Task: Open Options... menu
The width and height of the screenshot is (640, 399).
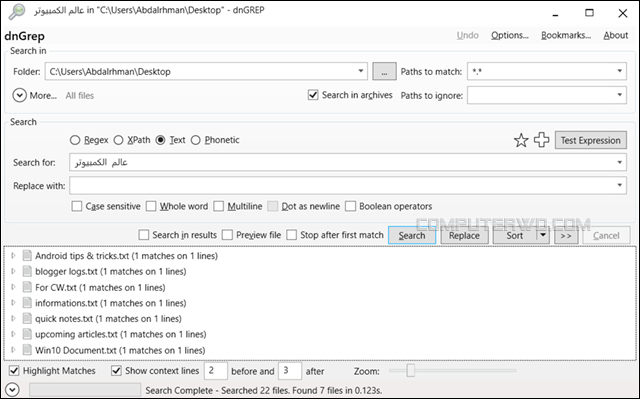Action: pyautogui.click(x=509, y=35)
